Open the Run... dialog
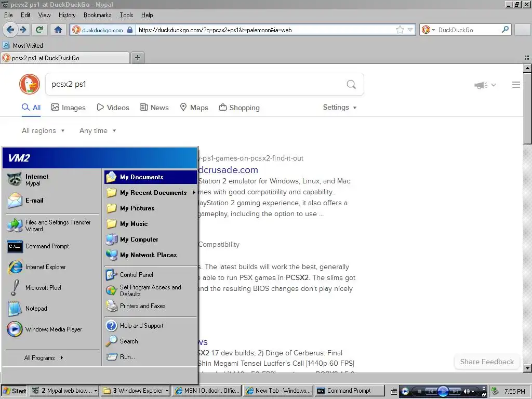532x399 pixels. click(x=151, y=356)
